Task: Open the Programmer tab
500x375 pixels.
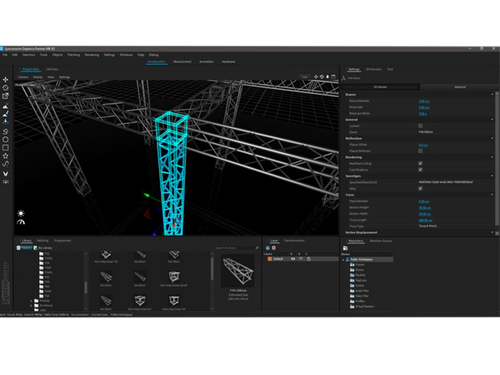Action: click(62, 241)
